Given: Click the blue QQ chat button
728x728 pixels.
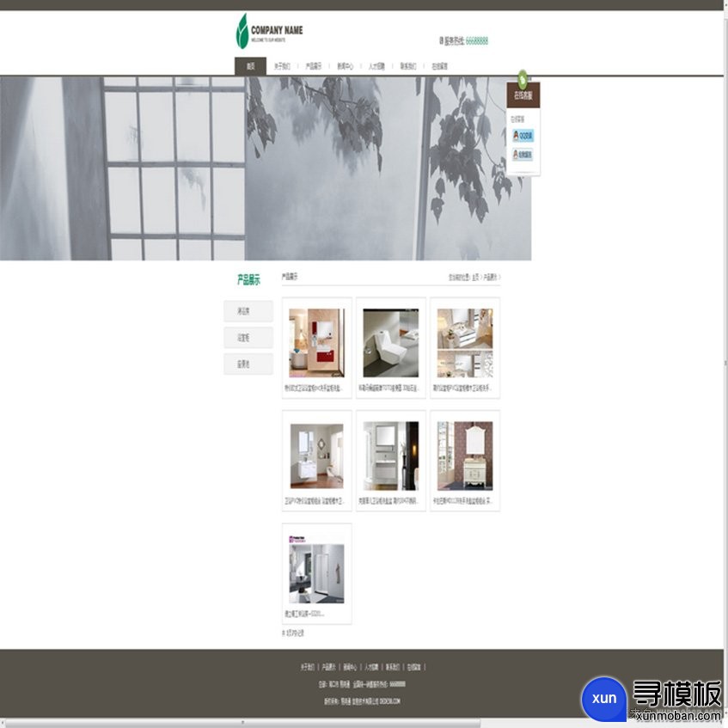Looking at the screenshot, I should [x=523, y=136].
